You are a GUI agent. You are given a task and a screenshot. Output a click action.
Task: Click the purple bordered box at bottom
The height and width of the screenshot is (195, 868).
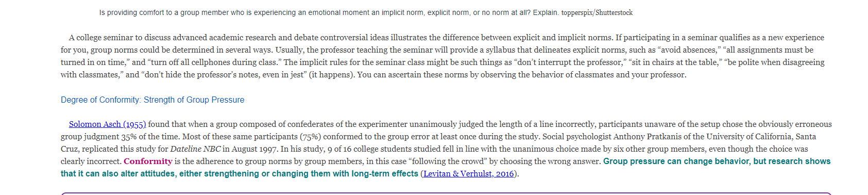pyautogui.click(x=446, y=194)
